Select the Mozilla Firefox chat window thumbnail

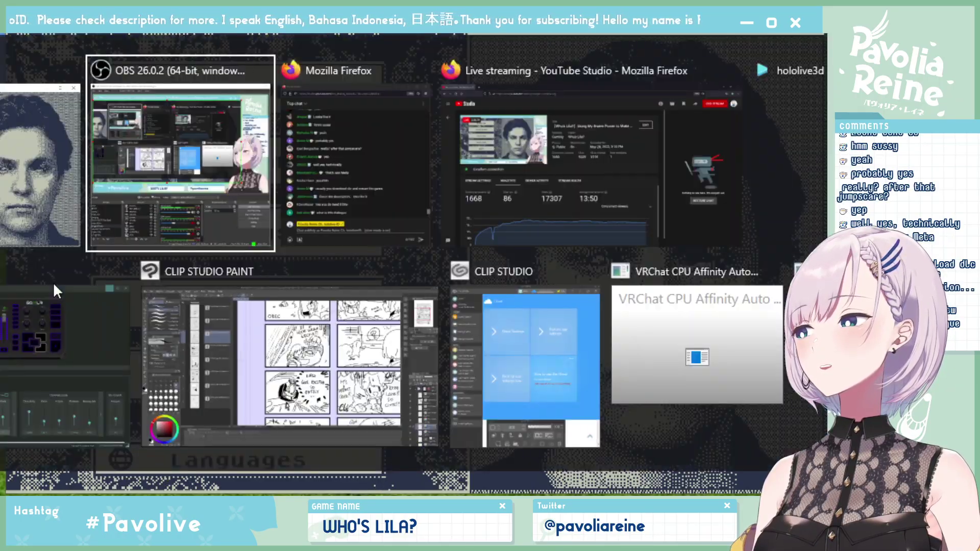coord(355,166)
